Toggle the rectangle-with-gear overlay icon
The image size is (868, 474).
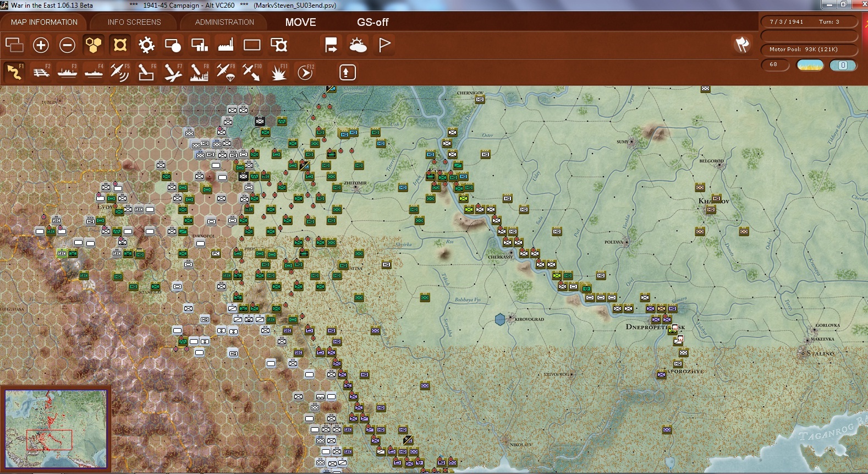point(278,45)
